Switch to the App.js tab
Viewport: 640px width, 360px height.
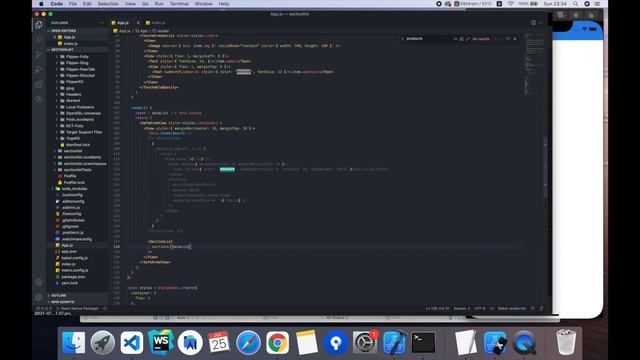(x=123, y=23)
